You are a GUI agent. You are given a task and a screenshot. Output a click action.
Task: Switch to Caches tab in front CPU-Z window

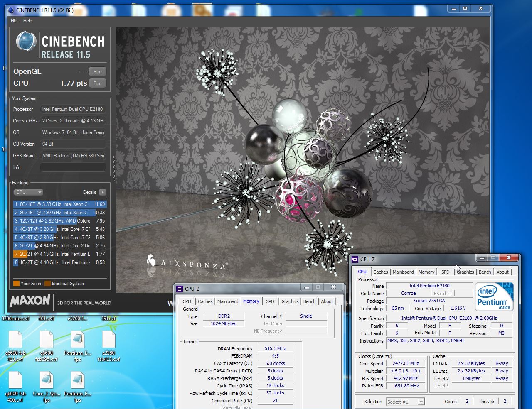pyautogui.click(x=381, y=272)
